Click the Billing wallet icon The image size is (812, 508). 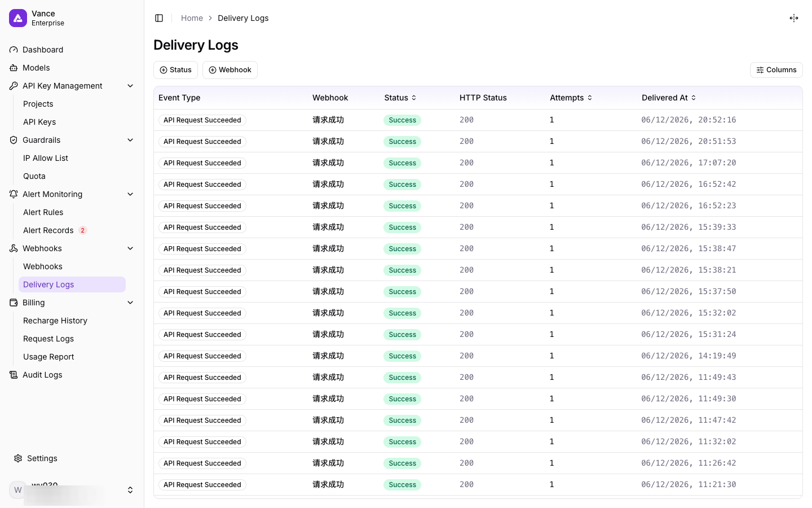coord(14,303)
